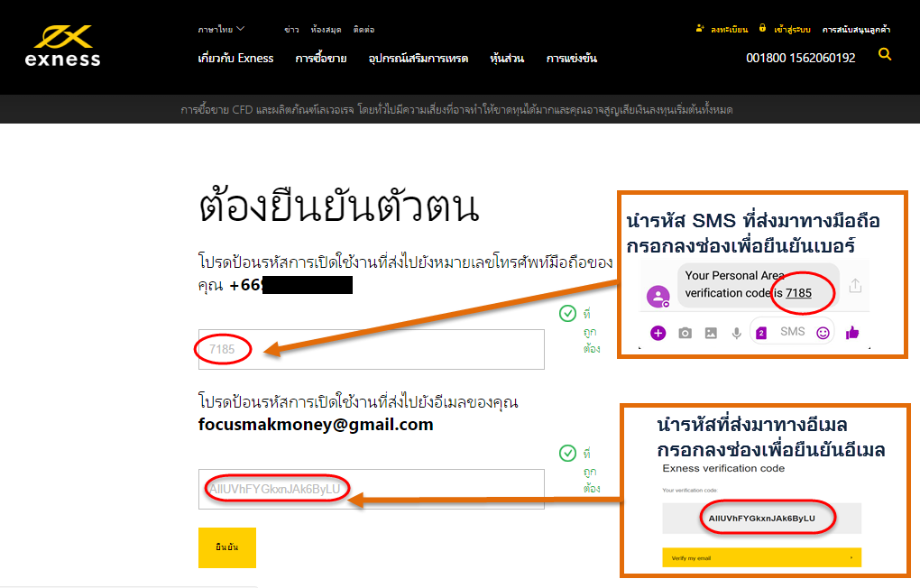
Task: Click the green checkmark beside the SMS code field
Action: click(567, 313)
